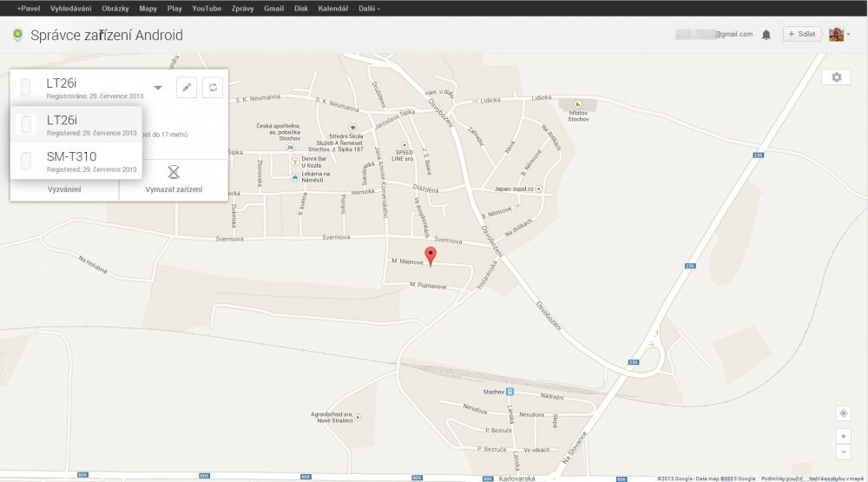Click the Nahlásit chybu v mapě link
The image size is (868, 482).
pos(836,479)
